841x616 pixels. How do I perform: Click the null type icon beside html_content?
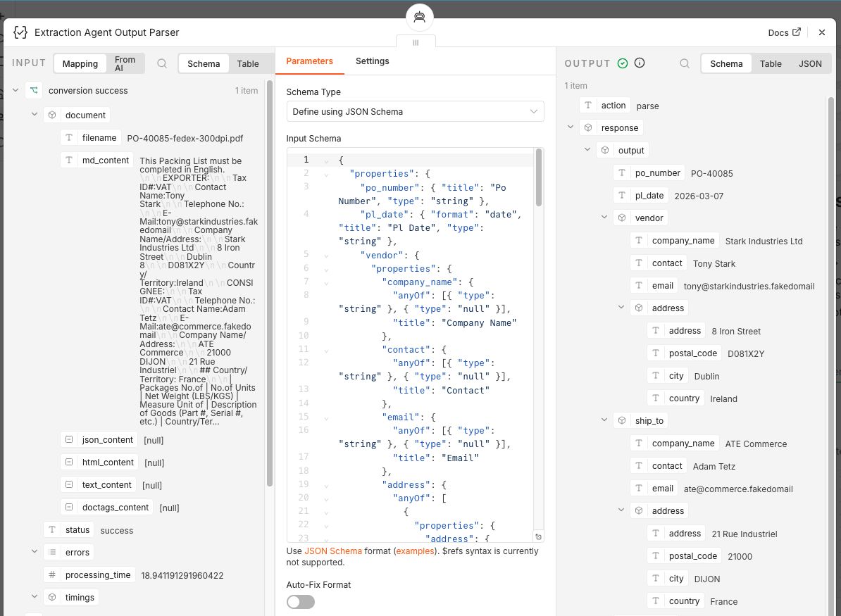[68, 462]
